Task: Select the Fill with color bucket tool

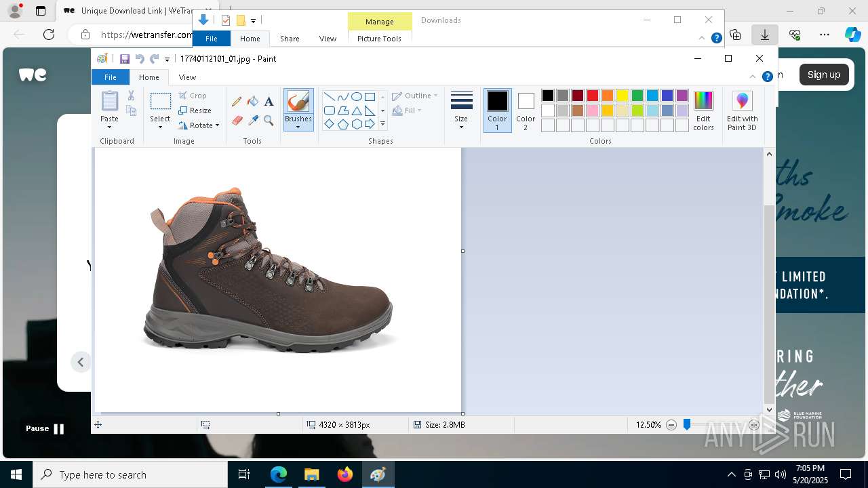Action: click(x=253, y=102)
